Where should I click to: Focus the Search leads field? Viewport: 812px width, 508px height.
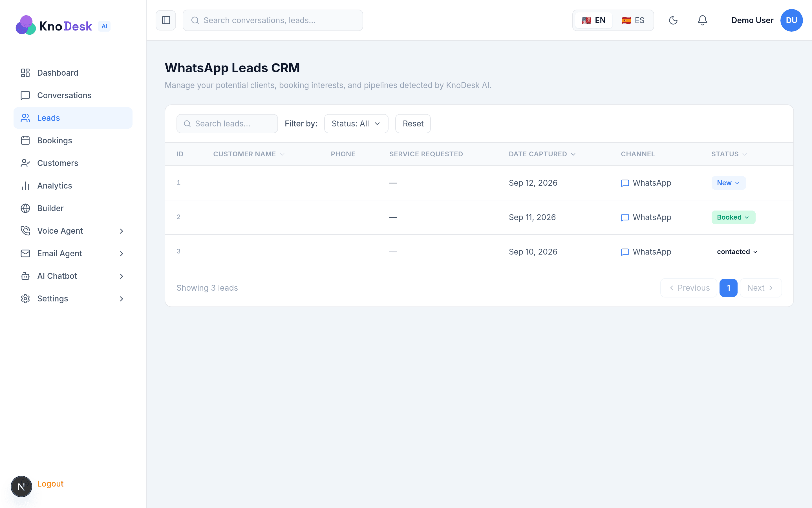(227, 124)
